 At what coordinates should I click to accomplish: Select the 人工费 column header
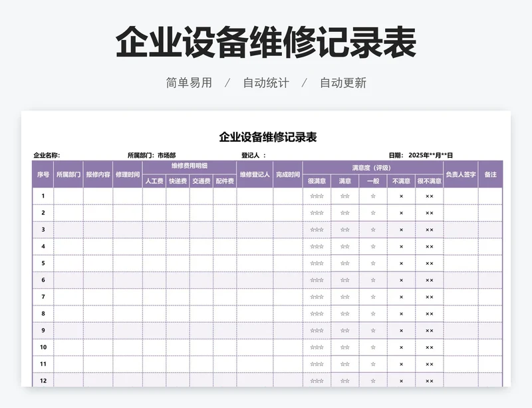154,182
